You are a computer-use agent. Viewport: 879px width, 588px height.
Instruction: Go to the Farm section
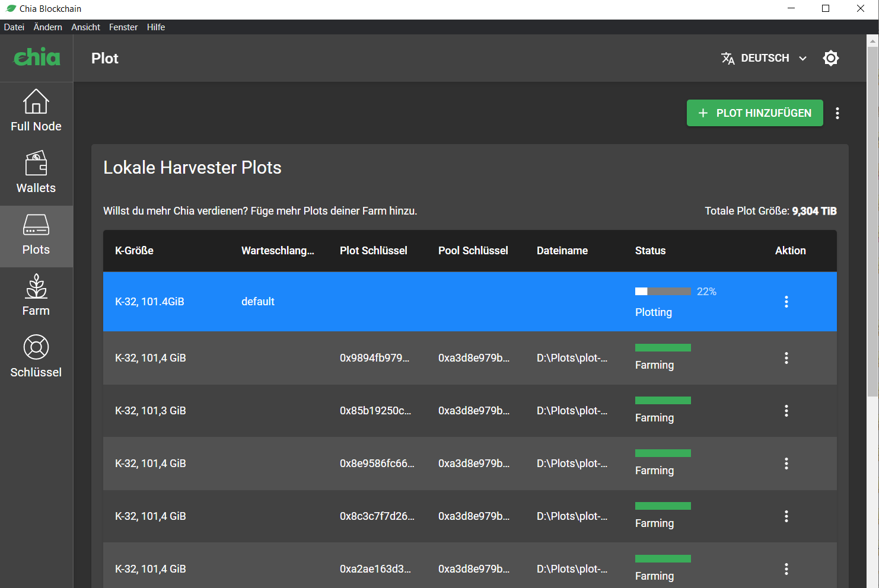pyautogui.click(x=36, y=296)
